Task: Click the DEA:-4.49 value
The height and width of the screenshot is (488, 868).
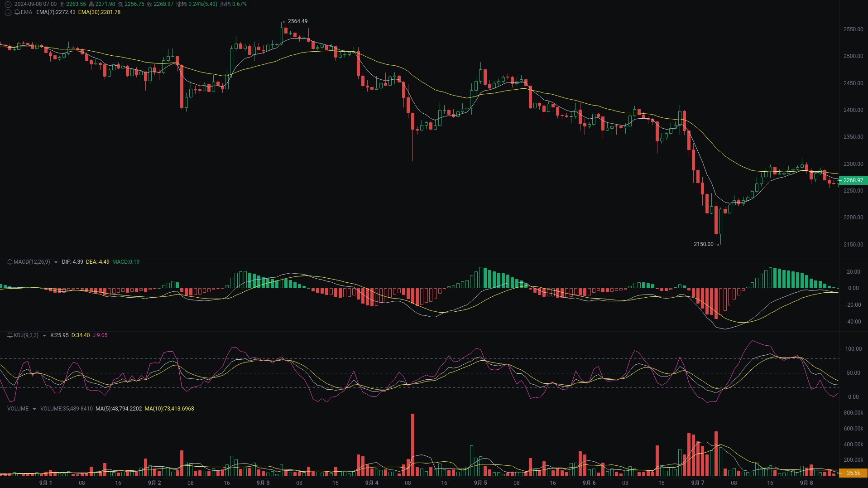Action: [98, 262]
